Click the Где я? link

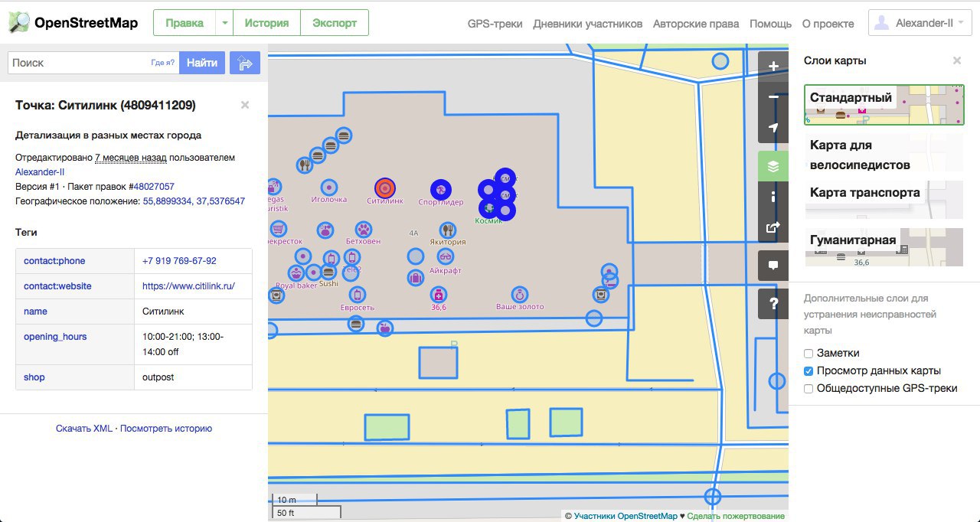162,63
